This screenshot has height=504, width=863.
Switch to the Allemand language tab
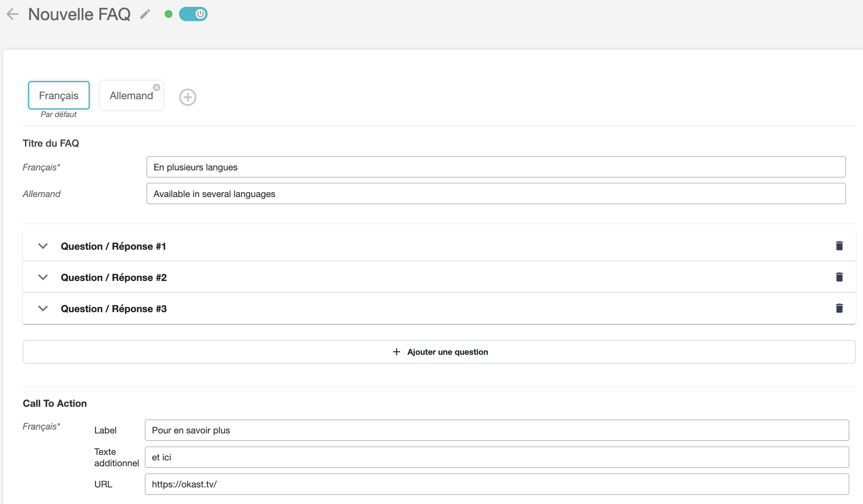tap(131, 96)
